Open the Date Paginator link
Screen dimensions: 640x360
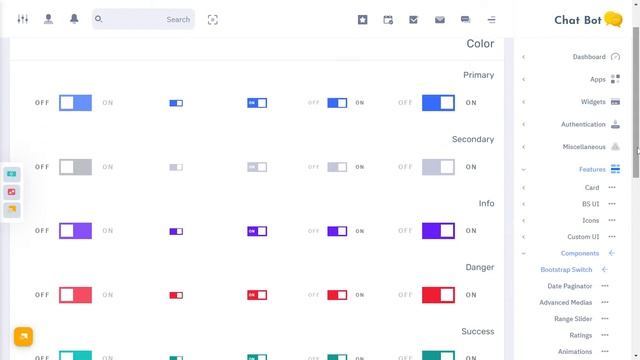pos(569,286)
